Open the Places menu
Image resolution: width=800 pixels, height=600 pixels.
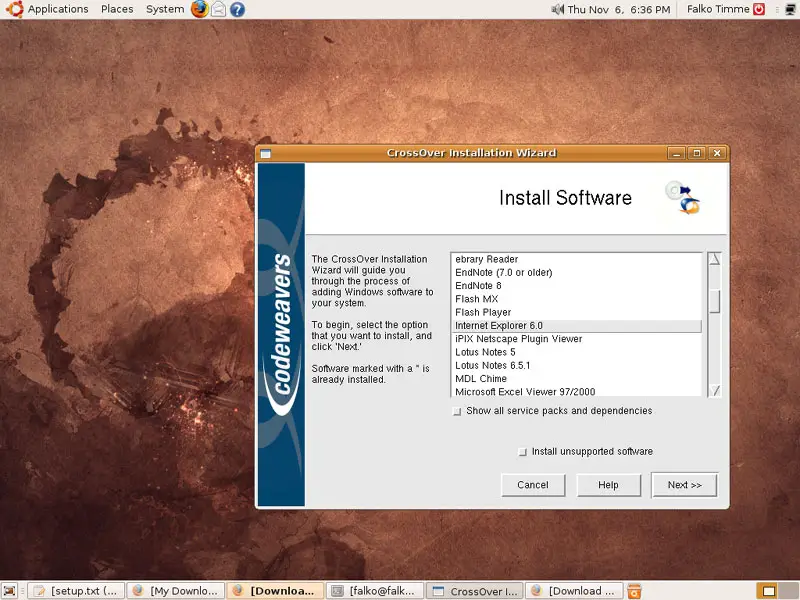(117, 9)
